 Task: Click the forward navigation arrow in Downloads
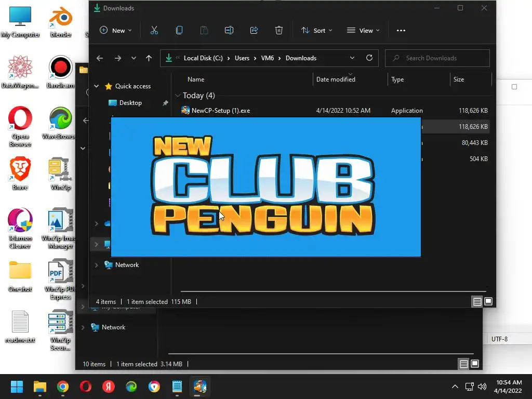coord(118,58)
